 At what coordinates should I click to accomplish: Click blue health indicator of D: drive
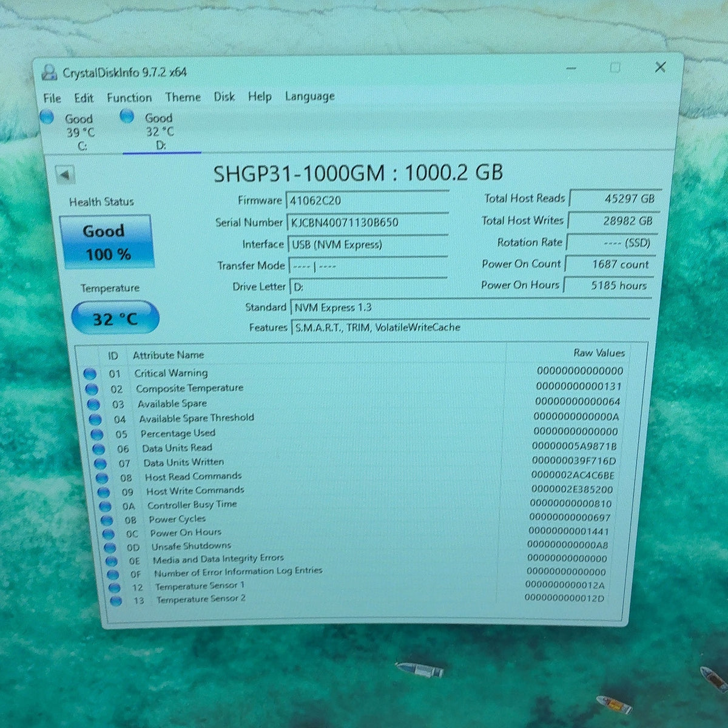tap(127, 116)
